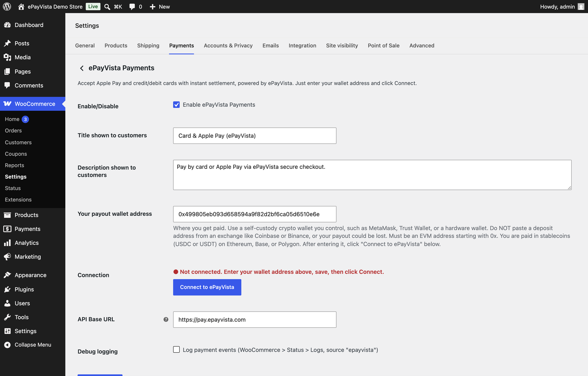Click the Analytics bar chart icon
This screenshot has width=588, height=376.
tap(7, 243)
